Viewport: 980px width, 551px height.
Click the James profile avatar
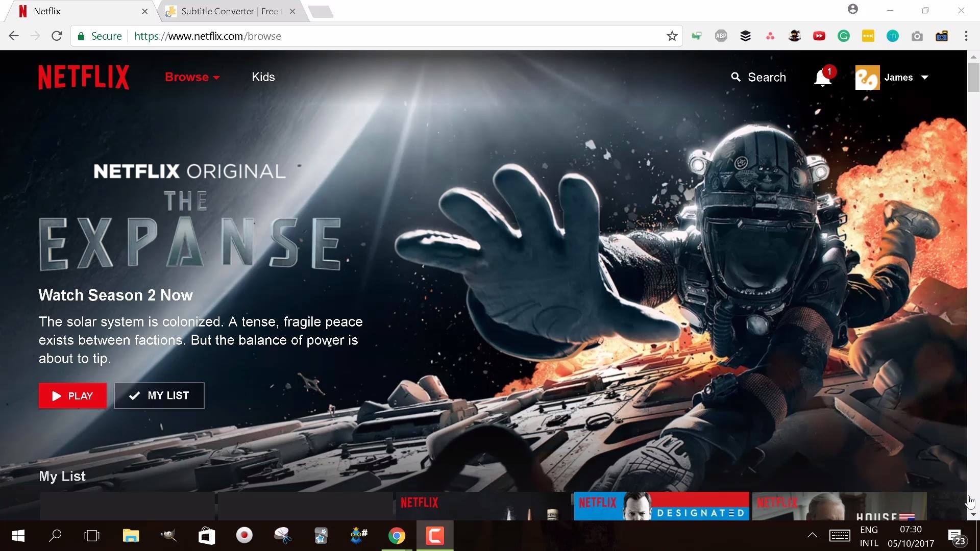coord(868,78)
